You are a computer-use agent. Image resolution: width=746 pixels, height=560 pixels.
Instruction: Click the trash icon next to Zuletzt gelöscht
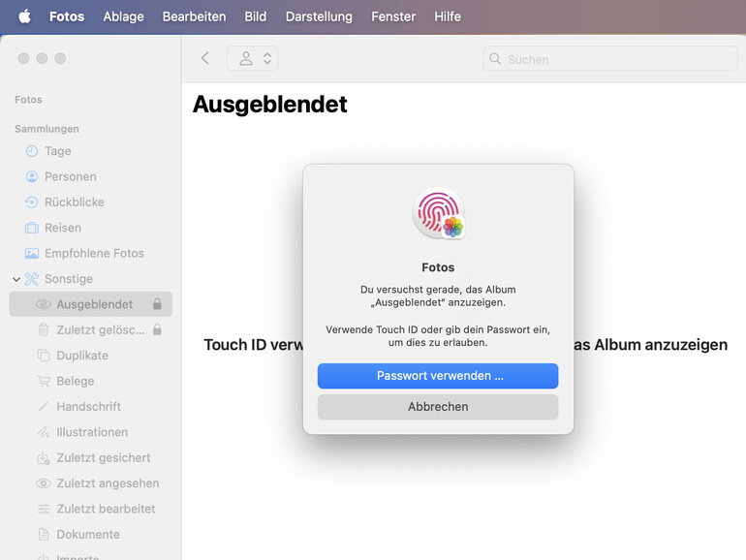[x=44, y=329]
